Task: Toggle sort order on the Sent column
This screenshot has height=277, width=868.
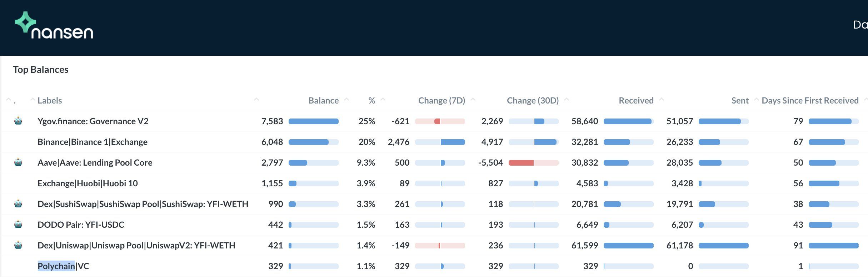Action: 757,100
